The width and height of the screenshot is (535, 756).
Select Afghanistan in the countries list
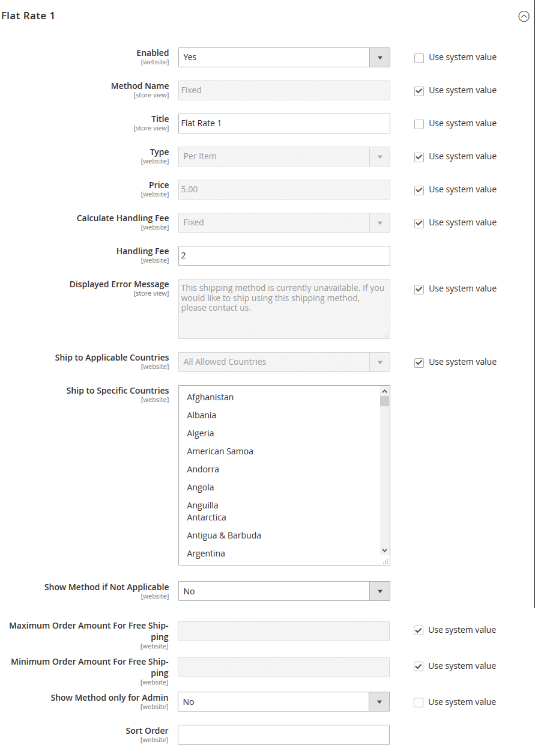point(210,397)
